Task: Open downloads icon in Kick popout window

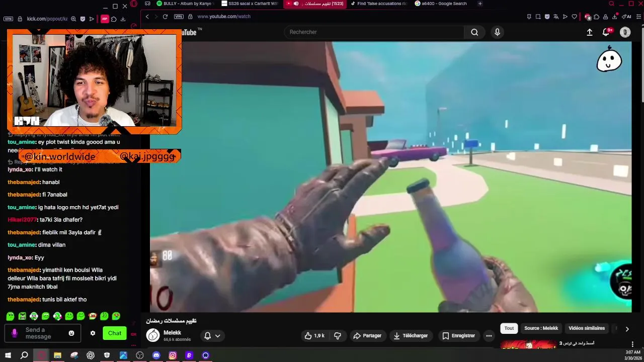Action: (123, 19)
